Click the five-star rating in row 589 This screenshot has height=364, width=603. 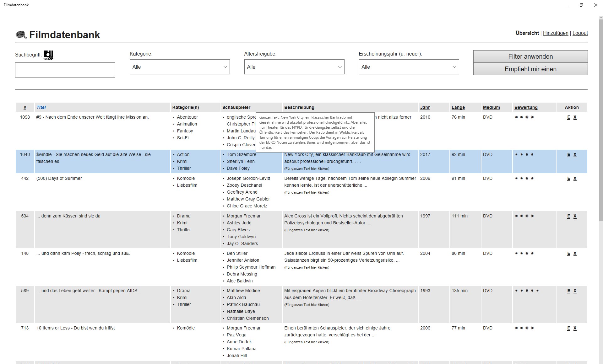pyautogui.click(x=527, y=291)
